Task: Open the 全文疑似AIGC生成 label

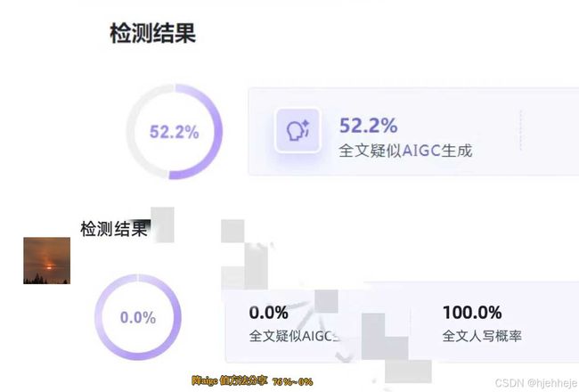Action: (405, 151)
